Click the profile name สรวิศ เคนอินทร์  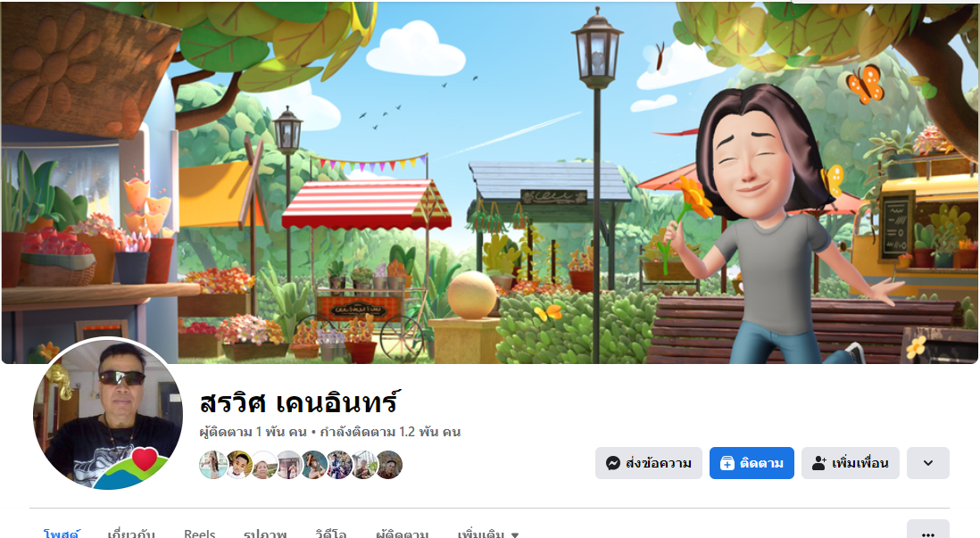(299, 403)
